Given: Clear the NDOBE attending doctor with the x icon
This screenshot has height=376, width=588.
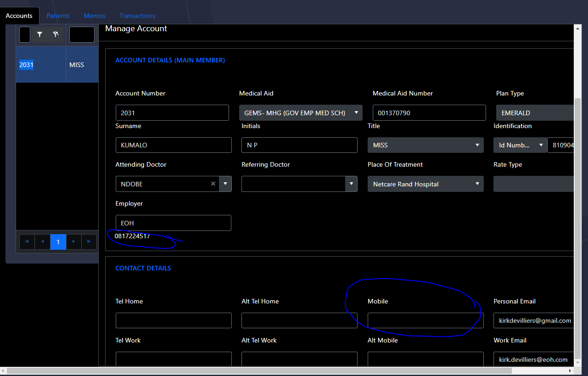Looking at the screenshot, I should click(x=213, y=184).
